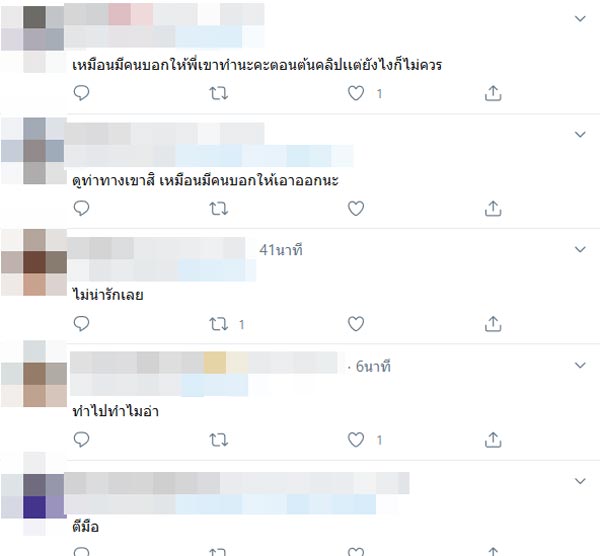Reply to the tweet saying ทำไปทำไมอ่า
Image resolution: width=600 pixels, height=556 pixels.
coord(81,440)
